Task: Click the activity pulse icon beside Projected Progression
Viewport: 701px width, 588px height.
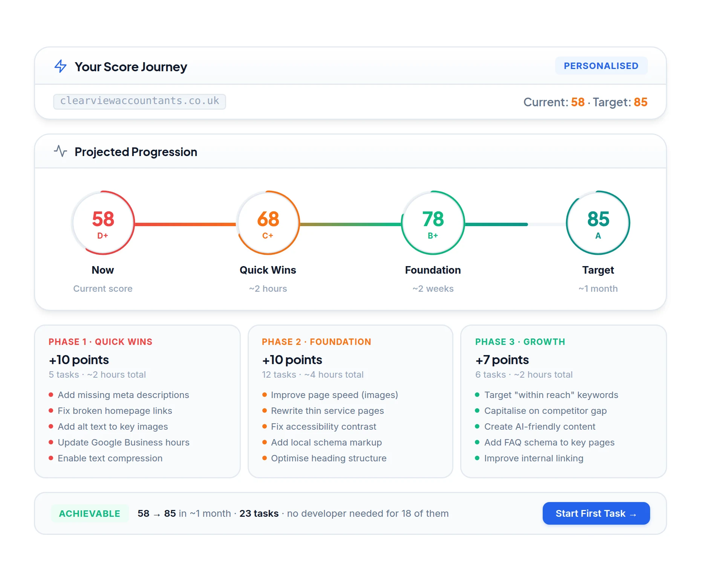Action: pos(60,151)
